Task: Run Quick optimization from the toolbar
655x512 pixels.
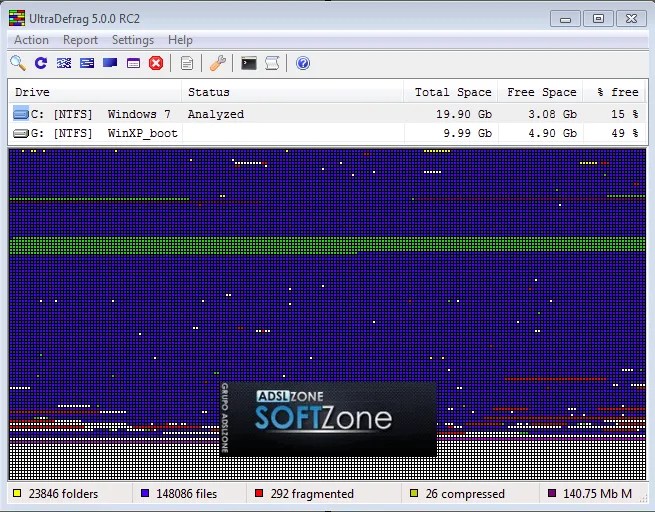Action: click(x=87, y=63)
